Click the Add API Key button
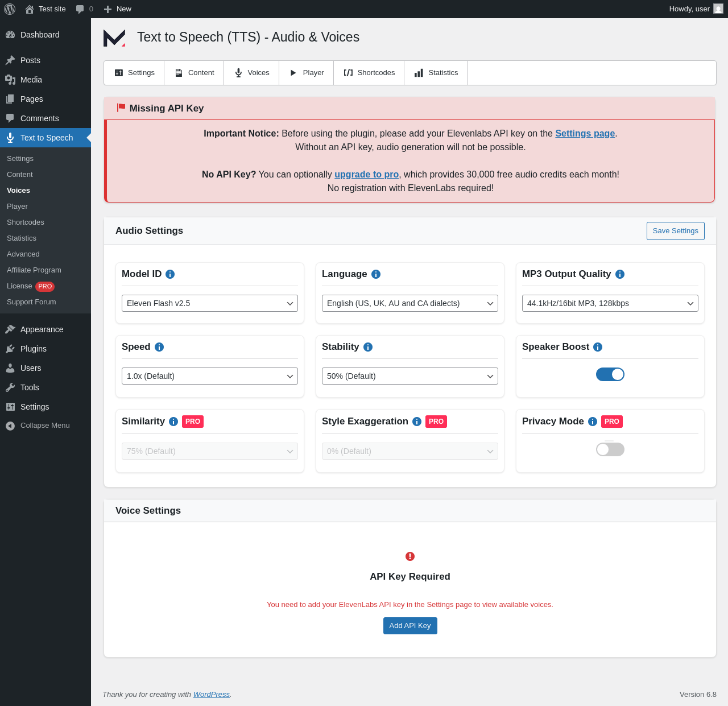728x706 pixels. tap(410, 626)
